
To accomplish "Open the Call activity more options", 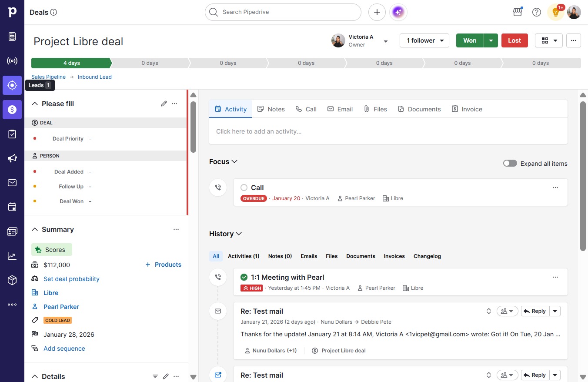I will click(x=555, y=188).
